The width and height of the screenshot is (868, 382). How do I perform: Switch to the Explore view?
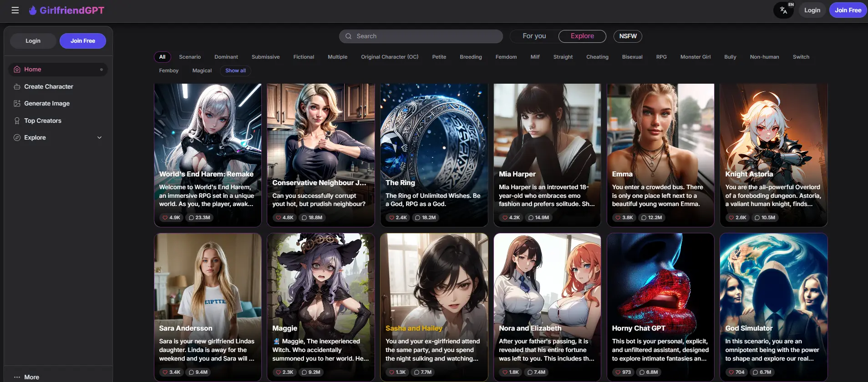coord(582,36)
